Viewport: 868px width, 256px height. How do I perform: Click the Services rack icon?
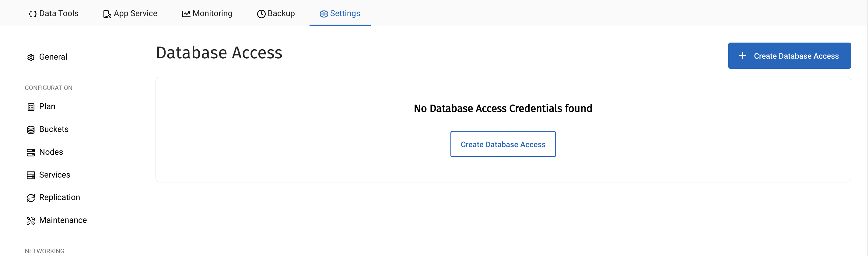pyautogui.click(x=31, y=175)
